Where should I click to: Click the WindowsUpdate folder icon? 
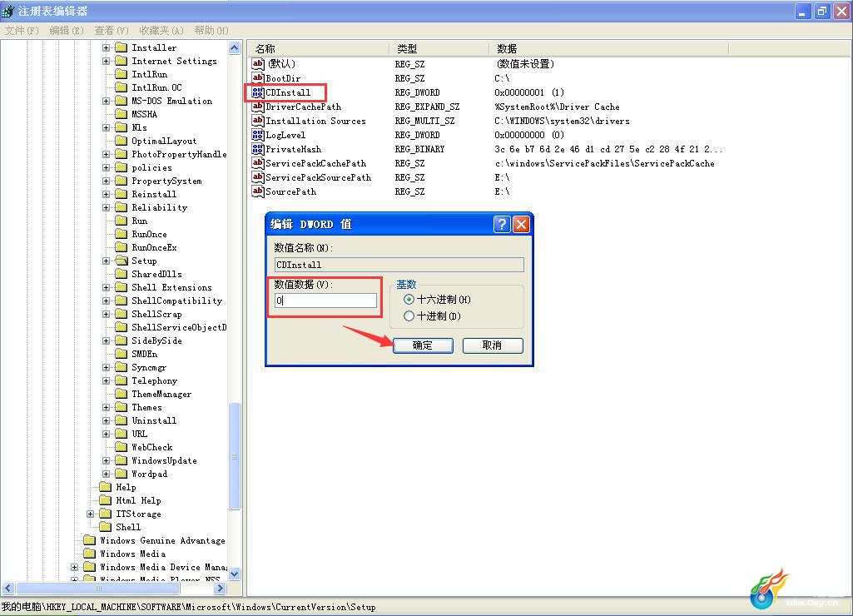[122, 460]
